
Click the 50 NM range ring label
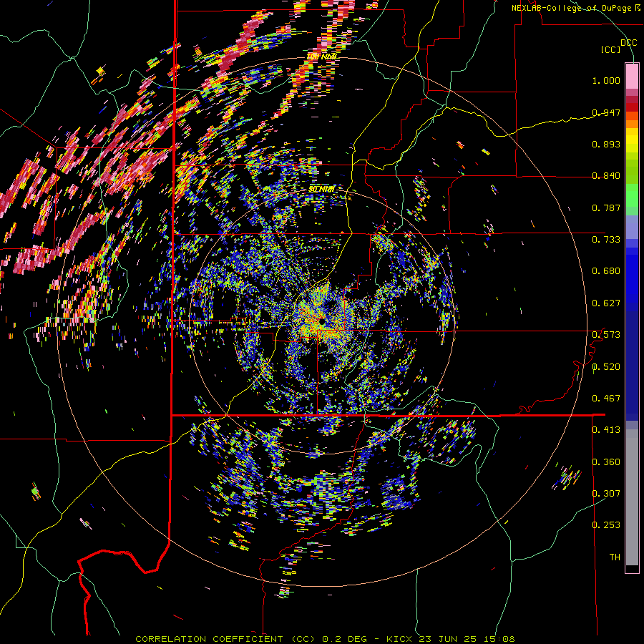(321, 189)
